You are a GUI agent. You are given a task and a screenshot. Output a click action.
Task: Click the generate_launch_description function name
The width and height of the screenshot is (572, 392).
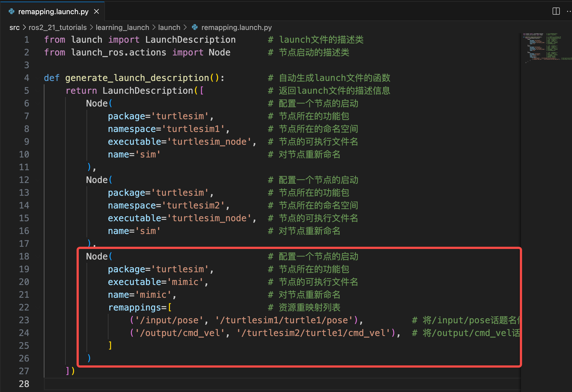[137, 78]
